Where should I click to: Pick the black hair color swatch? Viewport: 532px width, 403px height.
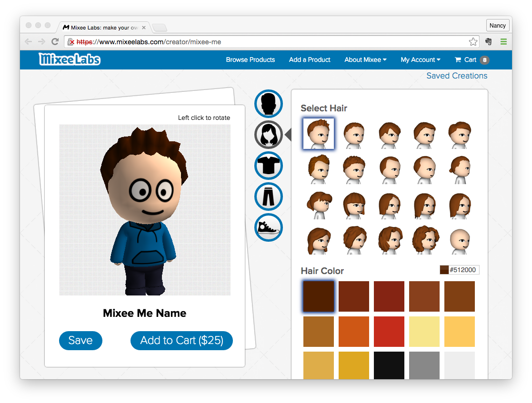(x=389, y=366)
